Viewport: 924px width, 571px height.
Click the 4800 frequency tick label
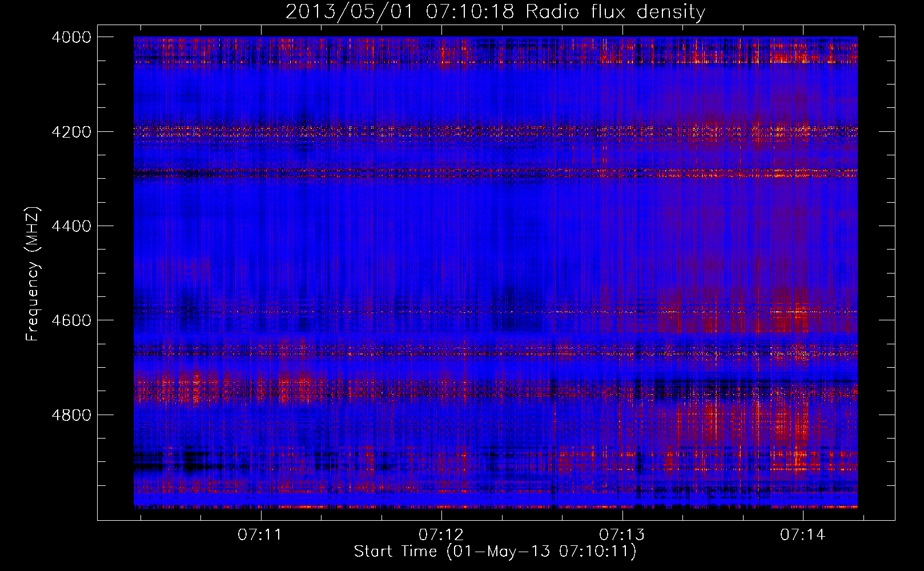pos(71,415)
